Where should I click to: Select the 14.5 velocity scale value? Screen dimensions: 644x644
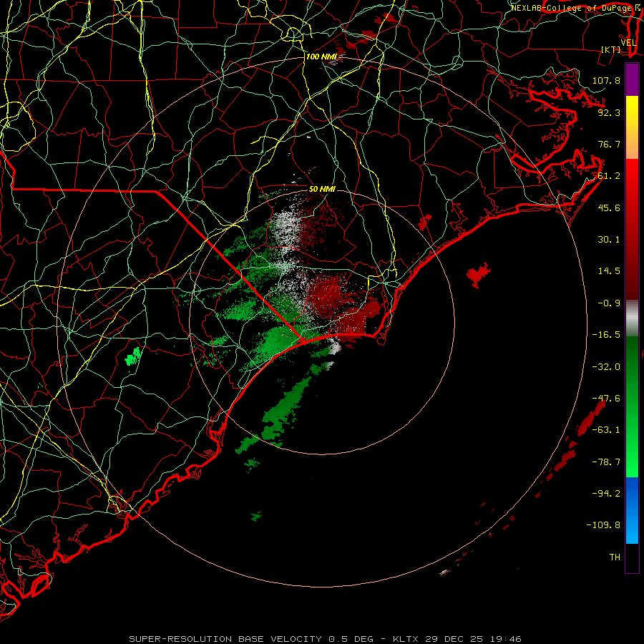click(609, 271)
